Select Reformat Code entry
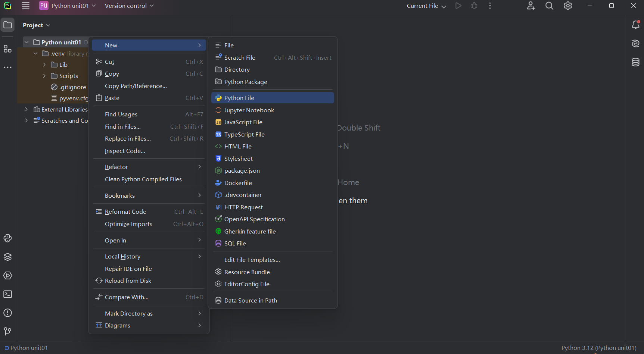 (x=149, y=212)
